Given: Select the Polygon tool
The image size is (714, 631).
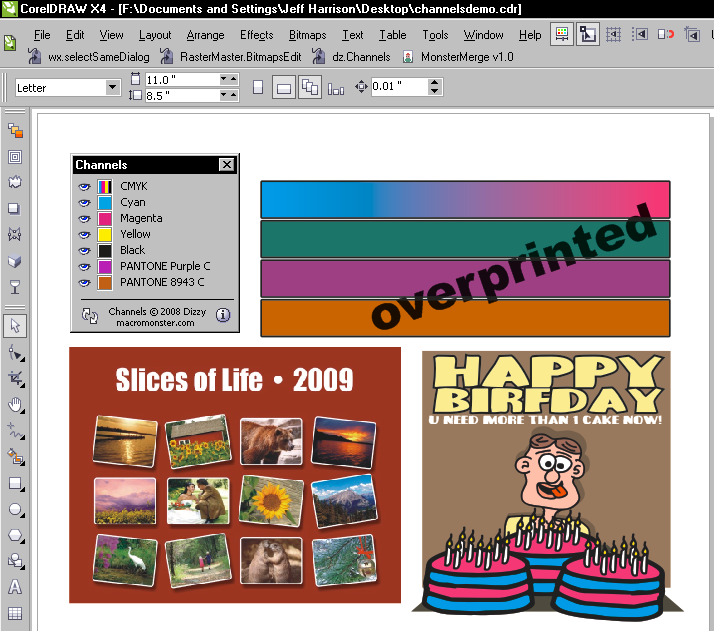Looking at the screenshot, I should (x=15, y=535).
